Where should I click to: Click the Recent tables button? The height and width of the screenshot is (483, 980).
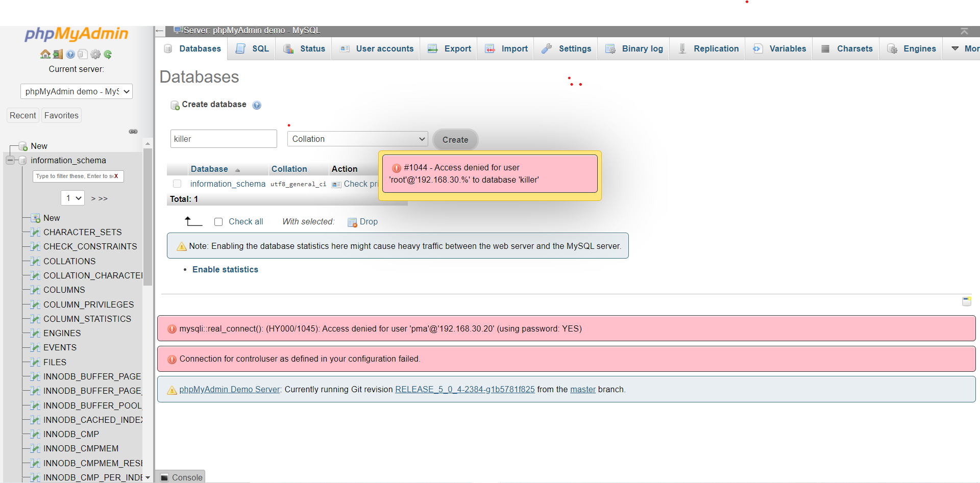[x=23, y=116]
